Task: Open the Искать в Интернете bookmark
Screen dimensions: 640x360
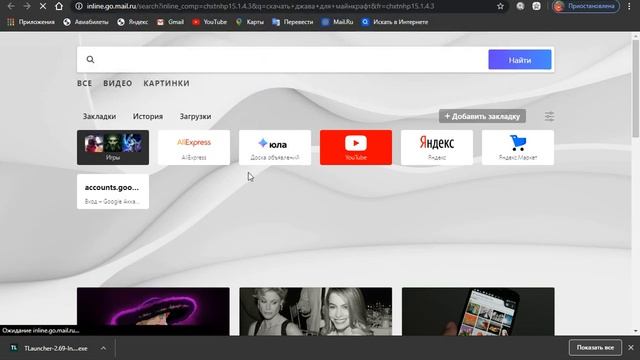Action: [395, 22]
